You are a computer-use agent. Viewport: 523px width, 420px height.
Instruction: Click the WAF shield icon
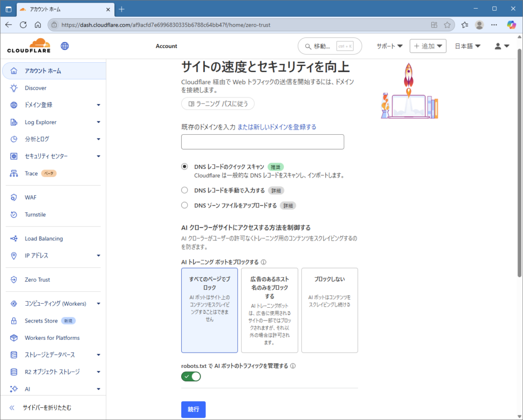(x=14, y=197)
